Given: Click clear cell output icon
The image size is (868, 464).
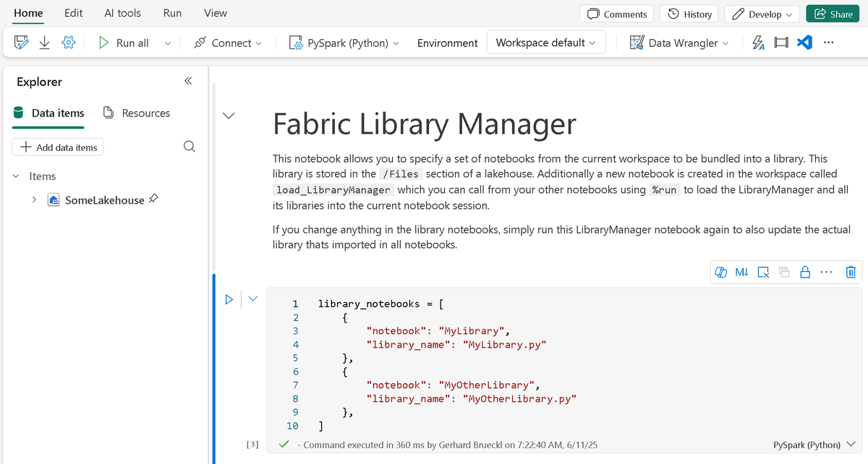Looking at the screenshot, I should [x=763, y=272].
